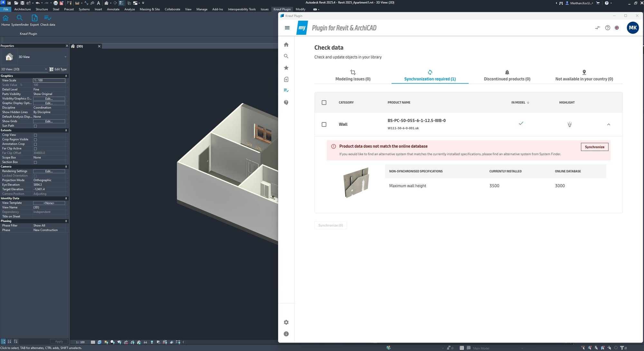Open the import page icon in plugin sidebar

point(286,79)
